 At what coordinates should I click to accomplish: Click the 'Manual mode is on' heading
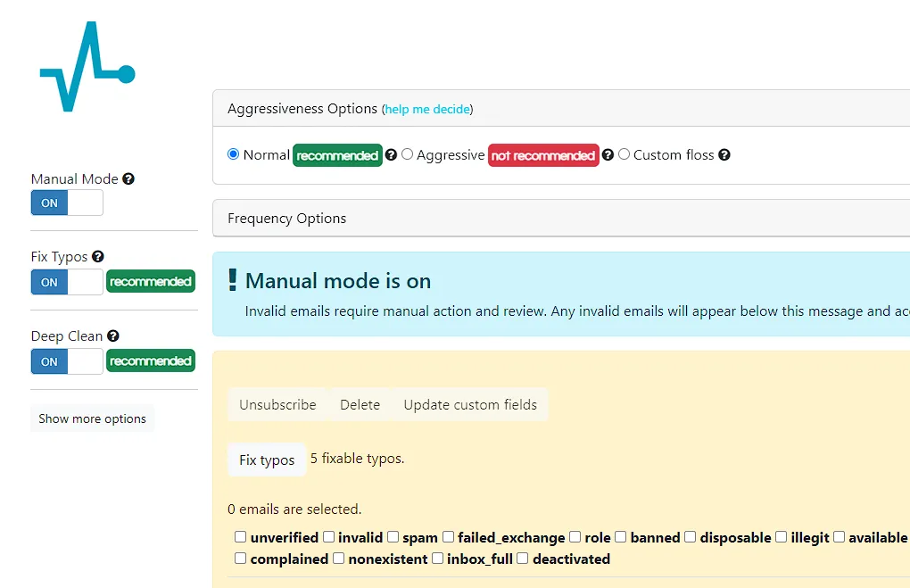(338, 281)
